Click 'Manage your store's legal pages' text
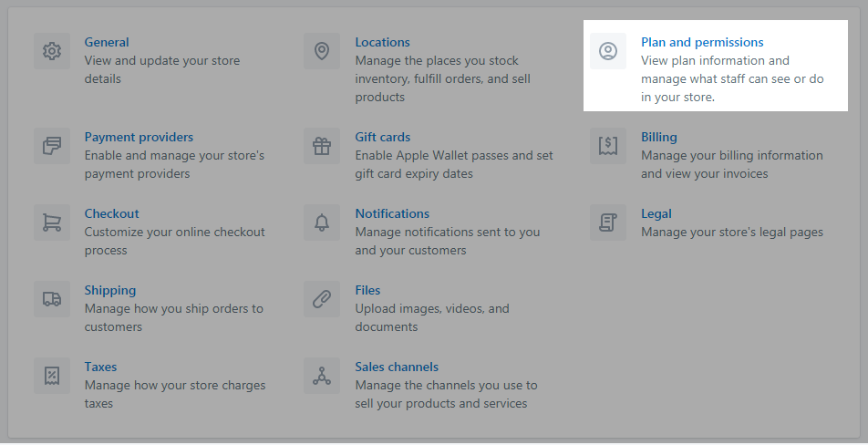Screen dimensions: 868x445 coord(732,232)
